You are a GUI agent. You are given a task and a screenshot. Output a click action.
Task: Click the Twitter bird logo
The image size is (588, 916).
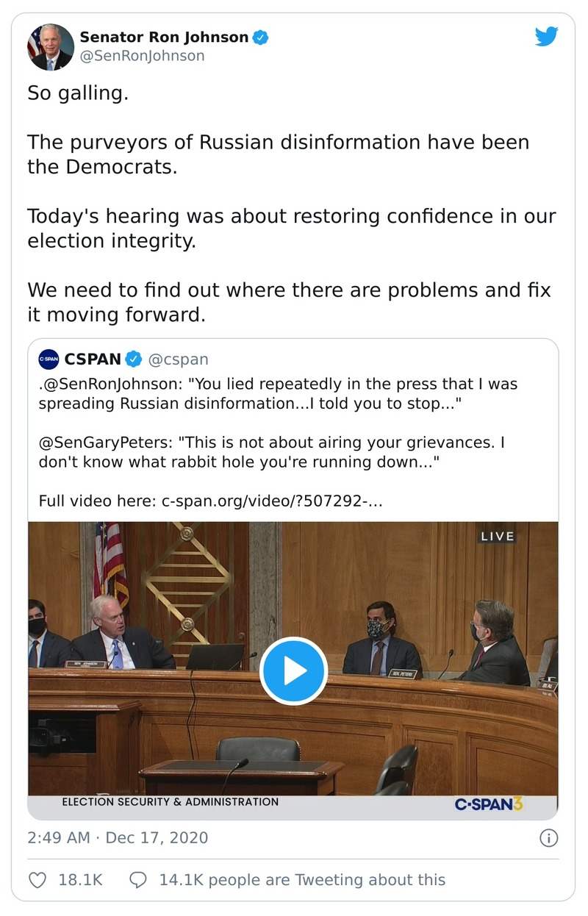(x=546, y=37)
